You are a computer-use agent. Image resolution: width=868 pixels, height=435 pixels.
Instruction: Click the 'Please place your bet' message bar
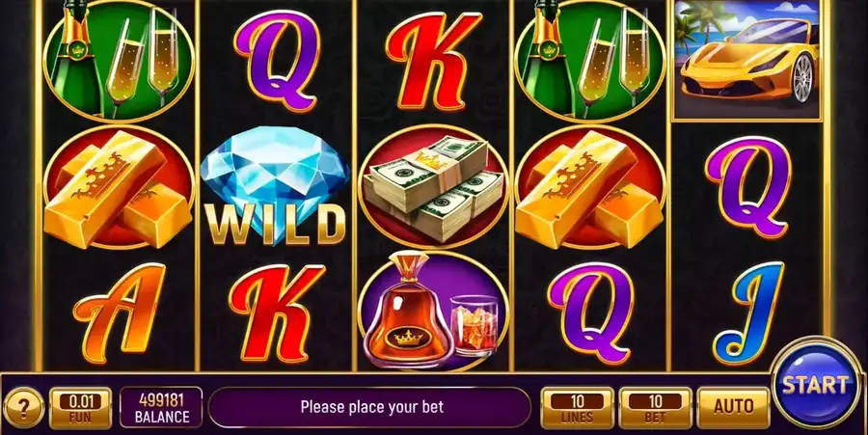click(370, 407)
